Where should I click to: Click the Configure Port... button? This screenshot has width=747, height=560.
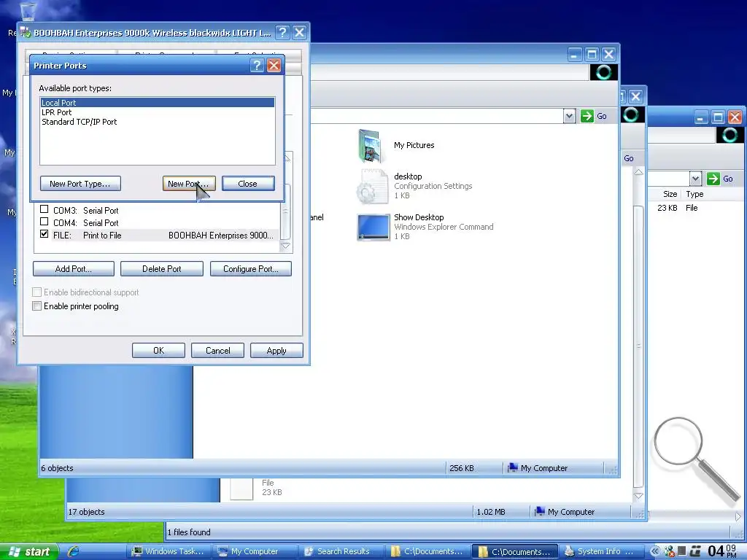click(251, 268)
